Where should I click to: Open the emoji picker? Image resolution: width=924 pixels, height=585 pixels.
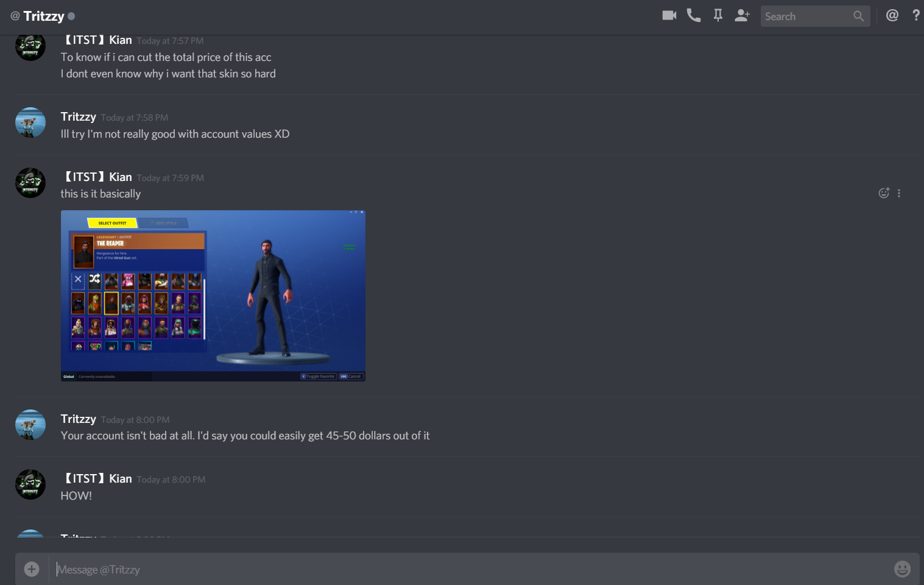click(902, 569)
